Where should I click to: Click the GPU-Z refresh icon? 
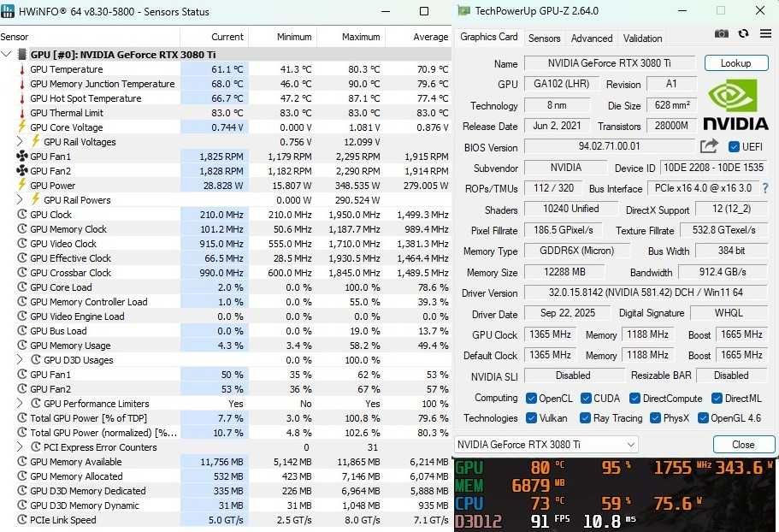(743, 33)
